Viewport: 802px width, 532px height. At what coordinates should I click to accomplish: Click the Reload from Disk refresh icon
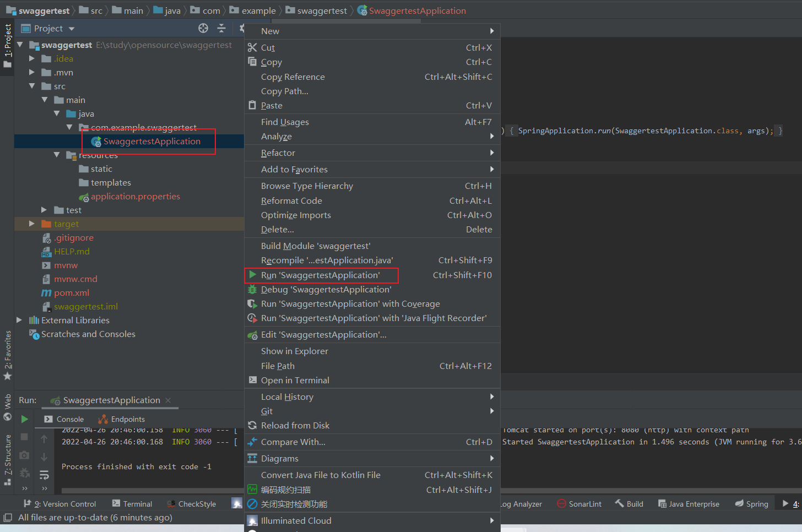point(252,425)
